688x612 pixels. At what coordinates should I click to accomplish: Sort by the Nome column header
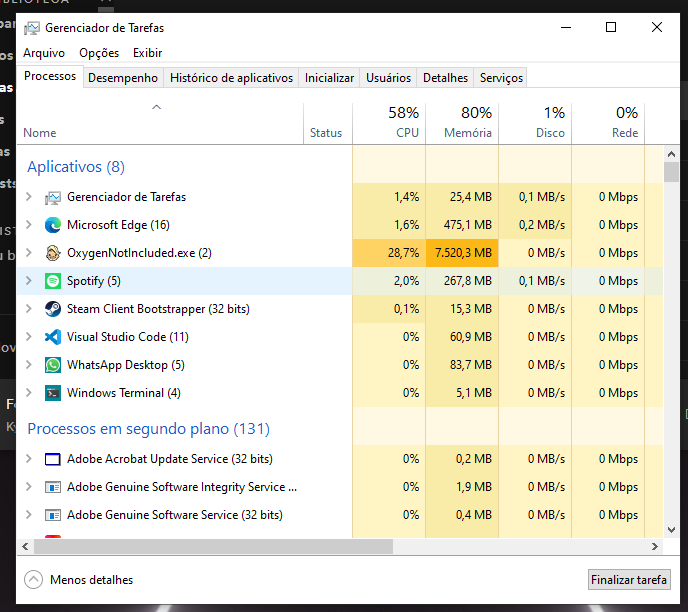pos(160,123)
